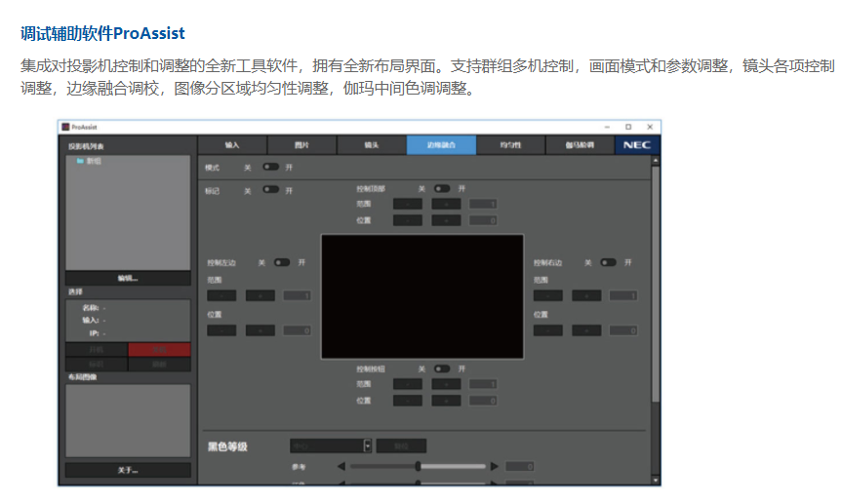Switch to the 输入 tab
This screenshot has height=504, width=841.
tap(231, 145)
